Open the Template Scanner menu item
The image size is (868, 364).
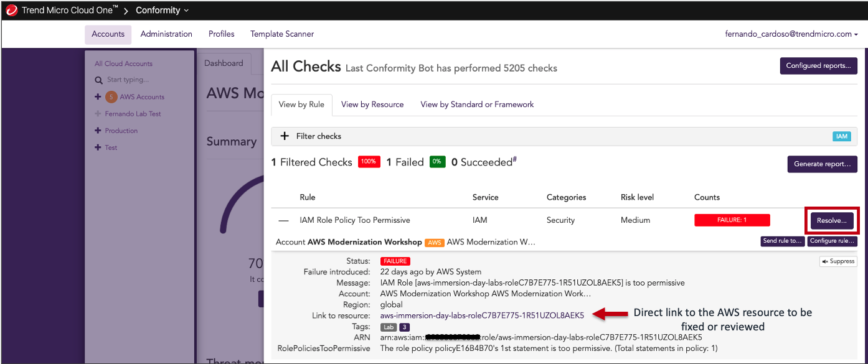(282, 34)
